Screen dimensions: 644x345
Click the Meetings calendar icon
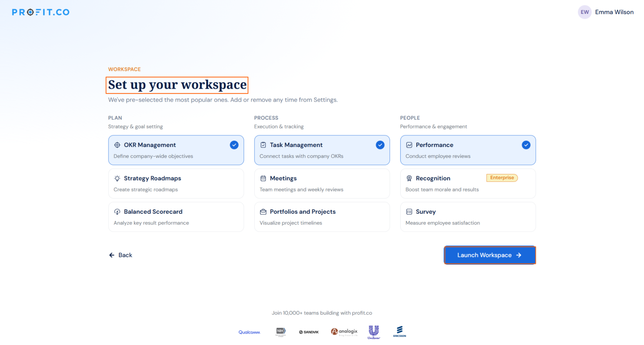[x=263, y=178]
